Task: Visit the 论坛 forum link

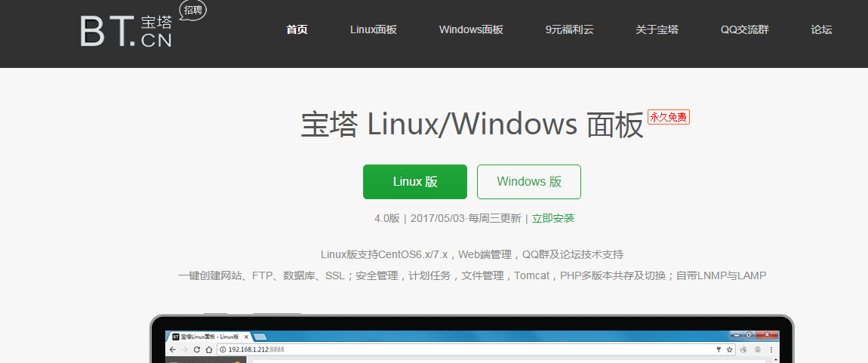Action: 821,30
